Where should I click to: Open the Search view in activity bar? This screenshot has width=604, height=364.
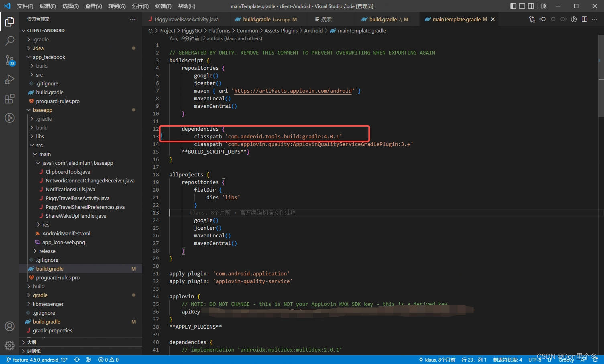10,41
